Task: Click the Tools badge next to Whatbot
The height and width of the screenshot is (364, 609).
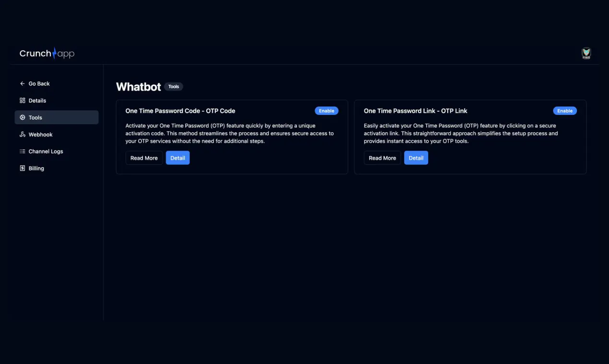Action: pyautogui.click(x=174, y=87)
